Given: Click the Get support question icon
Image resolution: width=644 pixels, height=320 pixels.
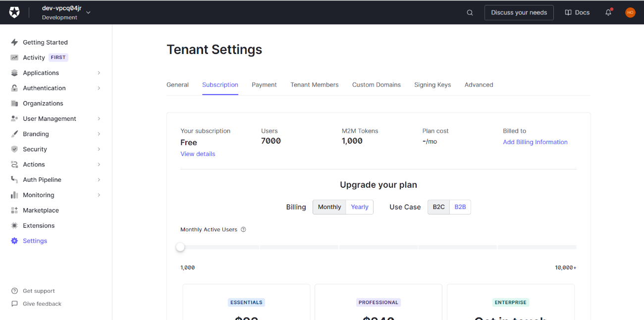Looking at the screenshot, I should 14,291.
